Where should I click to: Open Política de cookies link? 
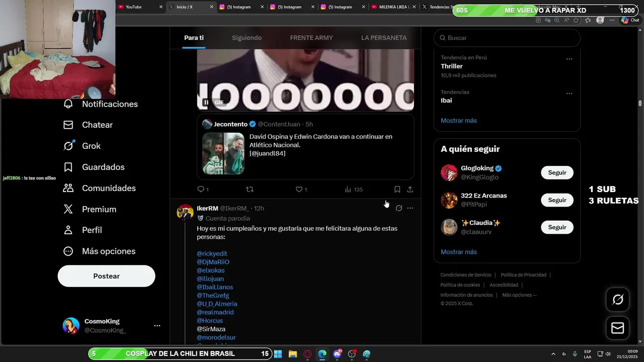click(x=460, y=285)
